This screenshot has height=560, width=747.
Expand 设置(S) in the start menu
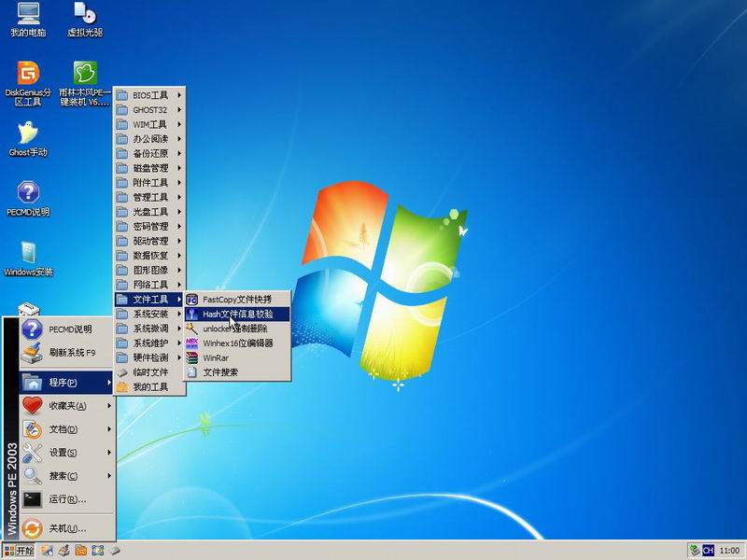click(x=66, y=452)
